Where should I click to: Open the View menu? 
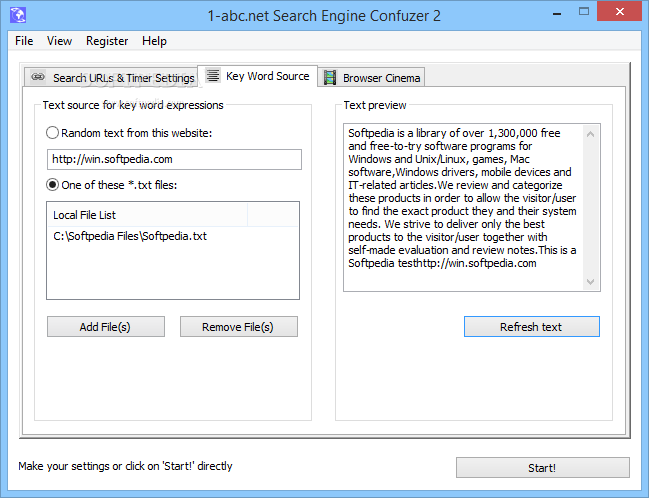click(x=59, y=41)
